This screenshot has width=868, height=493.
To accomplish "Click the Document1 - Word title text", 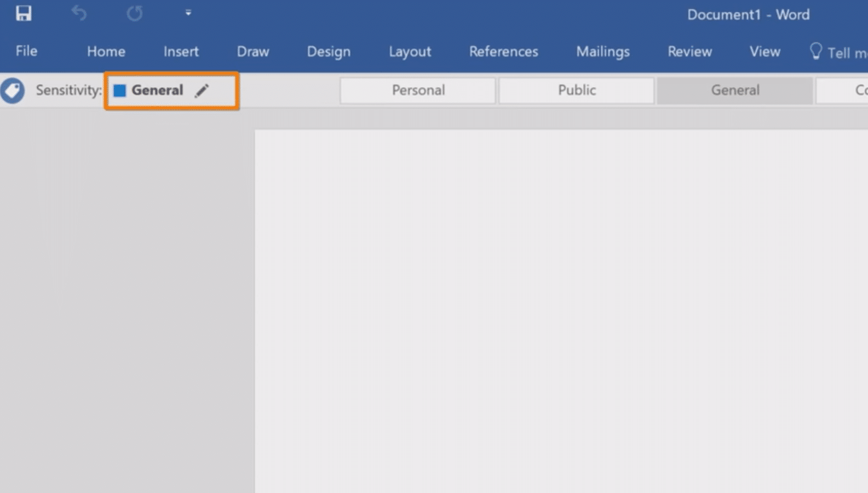I will tap(749, 15).
